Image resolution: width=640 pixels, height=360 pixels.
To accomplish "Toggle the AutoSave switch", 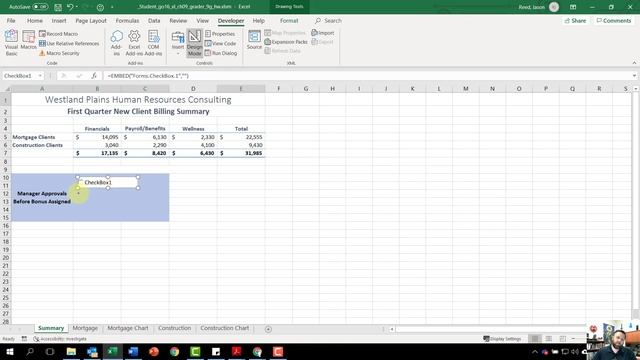I will click(40, 7).
